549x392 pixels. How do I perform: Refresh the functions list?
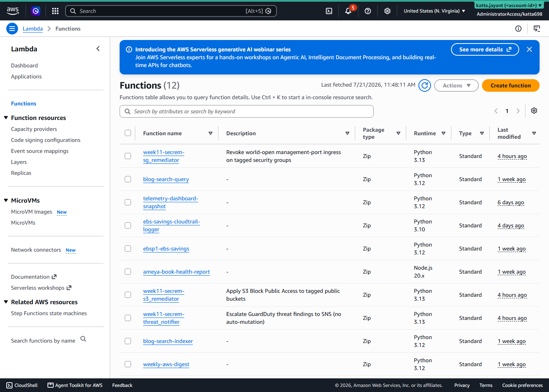click(425, 85)
